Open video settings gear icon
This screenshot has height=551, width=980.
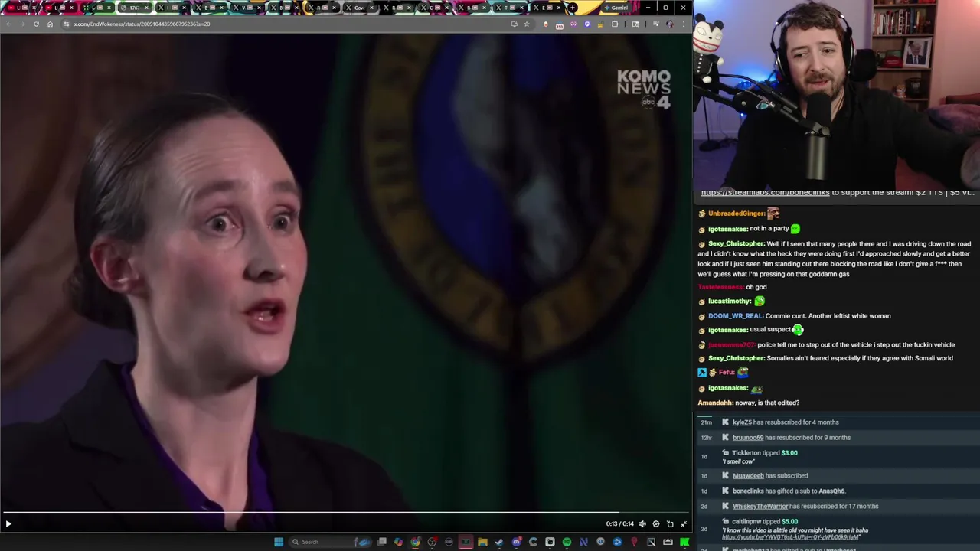click(656, 524)
